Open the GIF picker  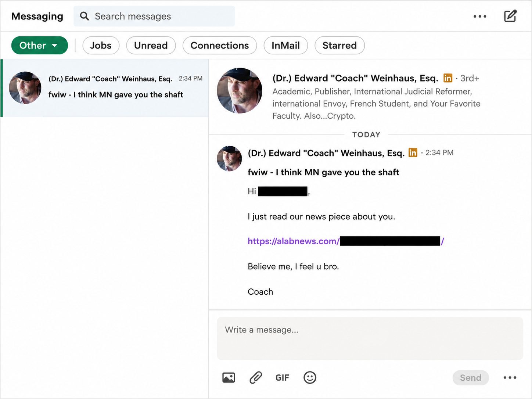coord(282,378)
